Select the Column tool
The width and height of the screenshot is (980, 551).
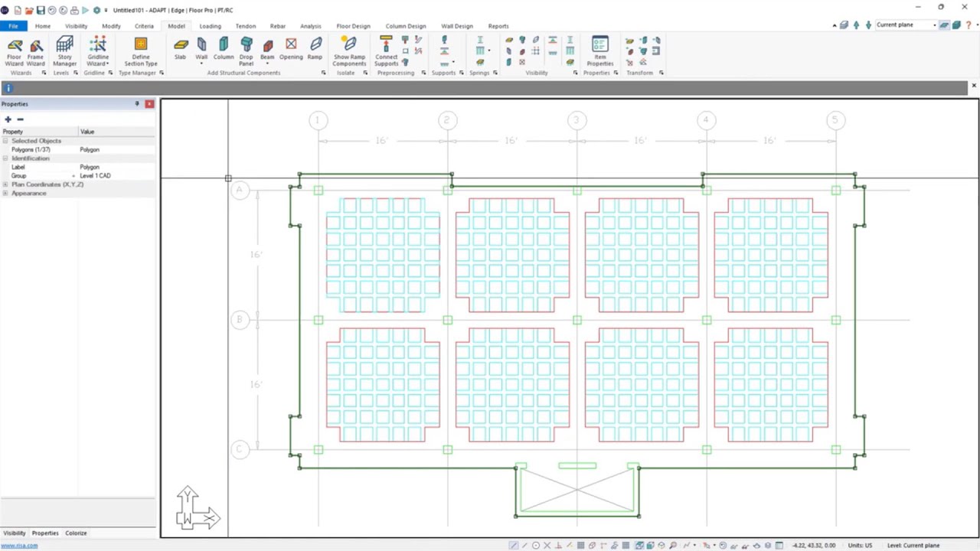tap(224, 49)
